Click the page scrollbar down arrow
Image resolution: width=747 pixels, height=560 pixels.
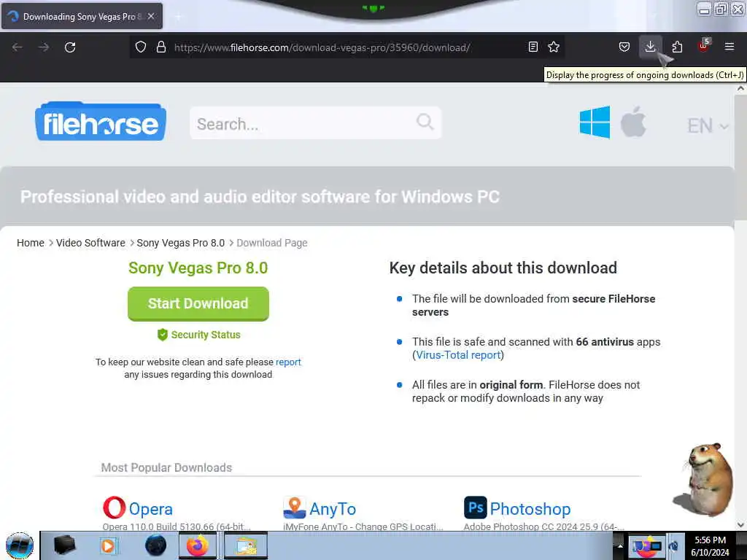coord(741,525)
